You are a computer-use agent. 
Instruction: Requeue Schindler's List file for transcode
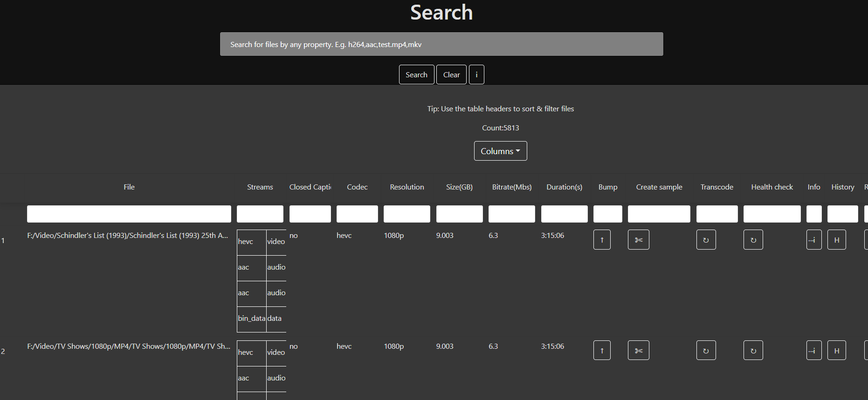point(706,240)
